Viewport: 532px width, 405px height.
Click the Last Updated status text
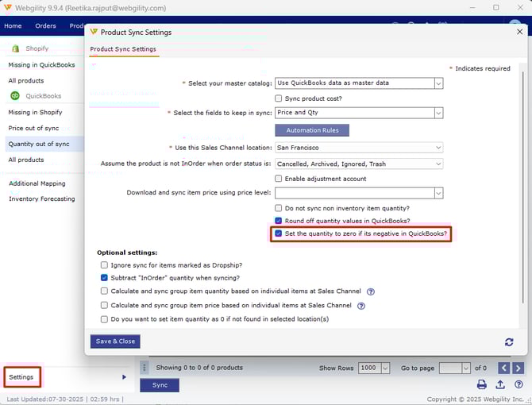pos(65,399)
